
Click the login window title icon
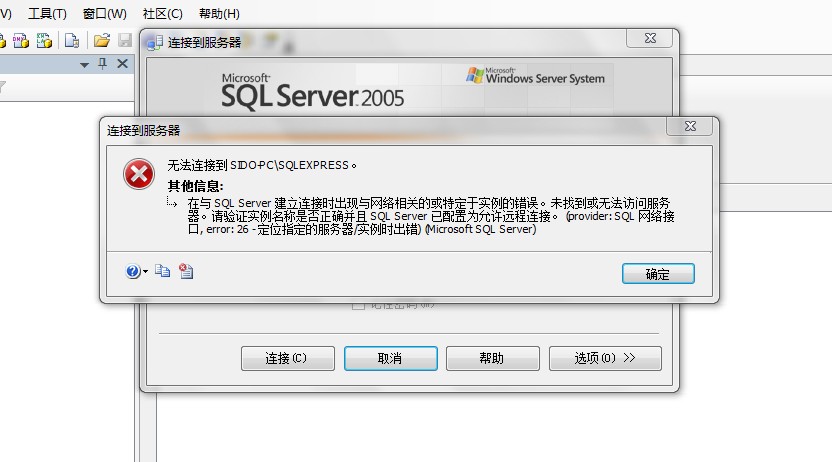[x=154, y=42]
